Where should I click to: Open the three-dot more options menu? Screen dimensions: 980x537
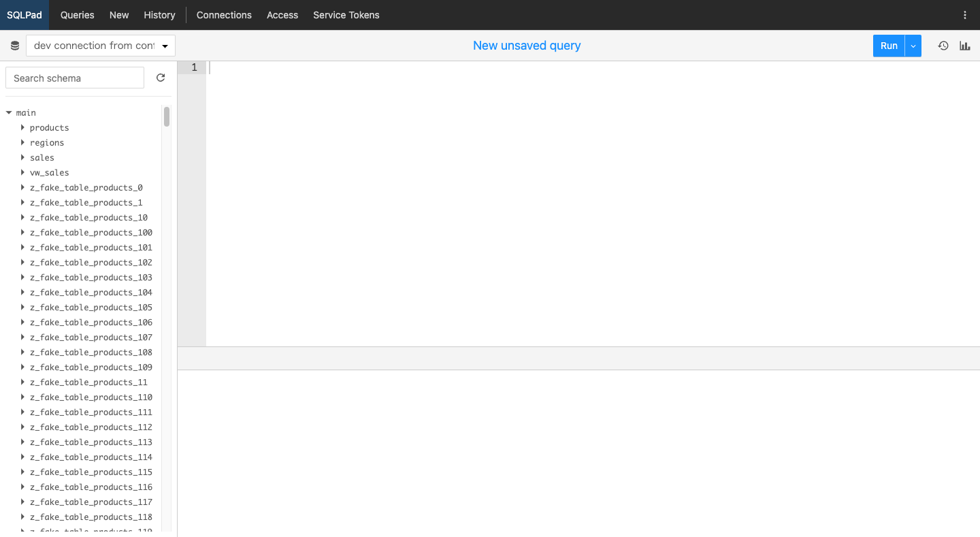pyautogui.click(x=964, y=15)
